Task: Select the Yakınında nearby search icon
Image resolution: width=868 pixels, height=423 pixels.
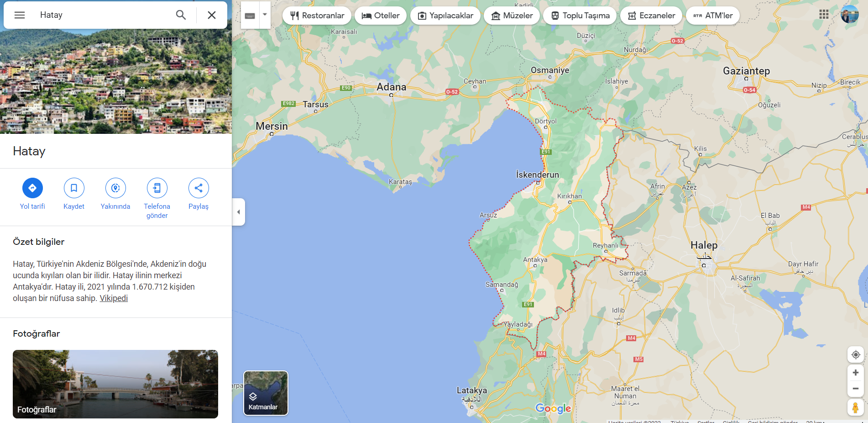Action: (x=115, y=188)
